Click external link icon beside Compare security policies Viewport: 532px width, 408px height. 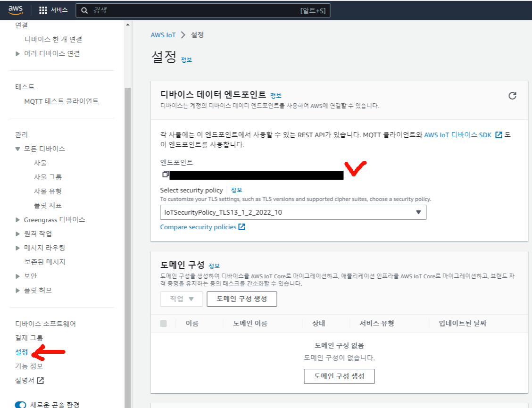241,227
